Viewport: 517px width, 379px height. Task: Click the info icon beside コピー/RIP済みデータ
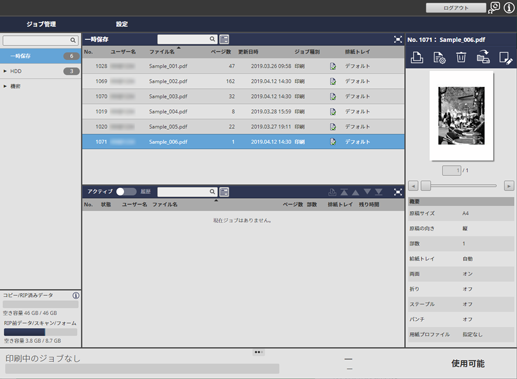click(x=76, y=295)
